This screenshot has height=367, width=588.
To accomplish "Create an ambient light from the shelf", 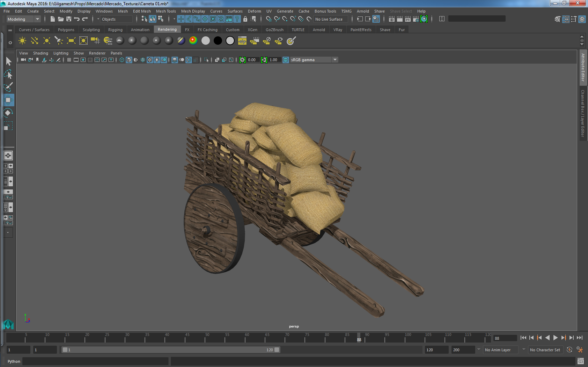I will point(22,41).
